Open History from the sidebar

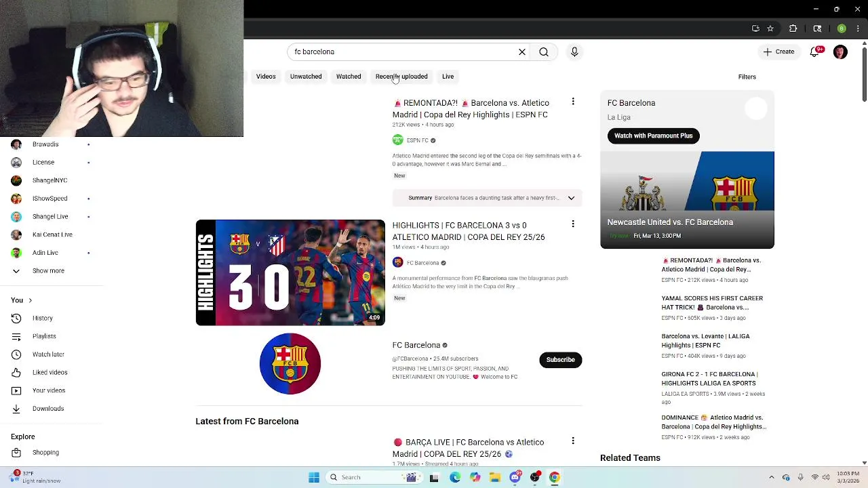[x=42, y=318]
